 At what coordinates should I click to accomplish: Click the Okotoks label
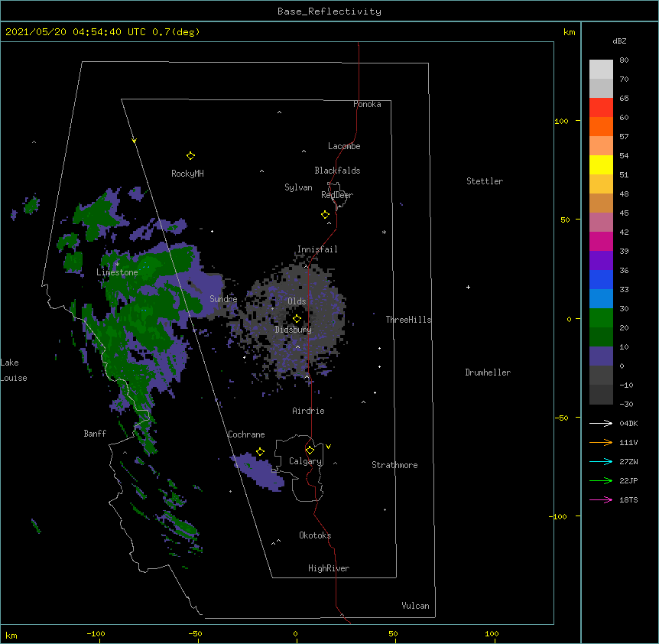tap(315, 535)
